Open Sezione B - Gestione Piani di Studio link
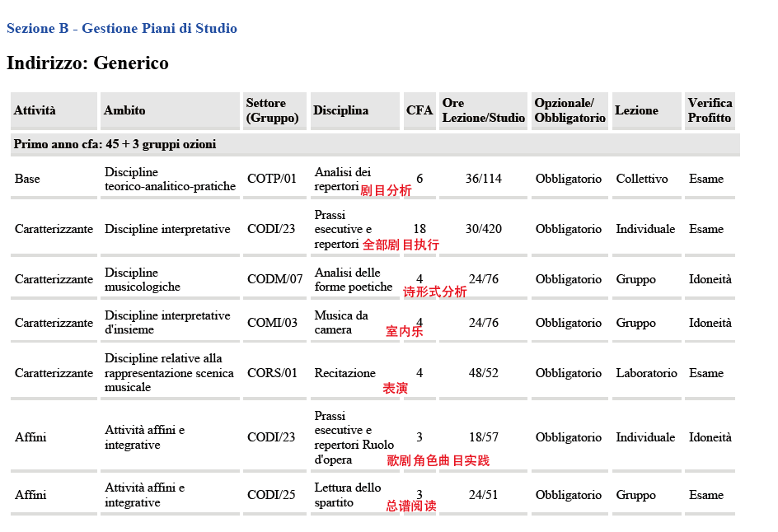Viewport: 778px width, 532px height. (x=122, y=28)
